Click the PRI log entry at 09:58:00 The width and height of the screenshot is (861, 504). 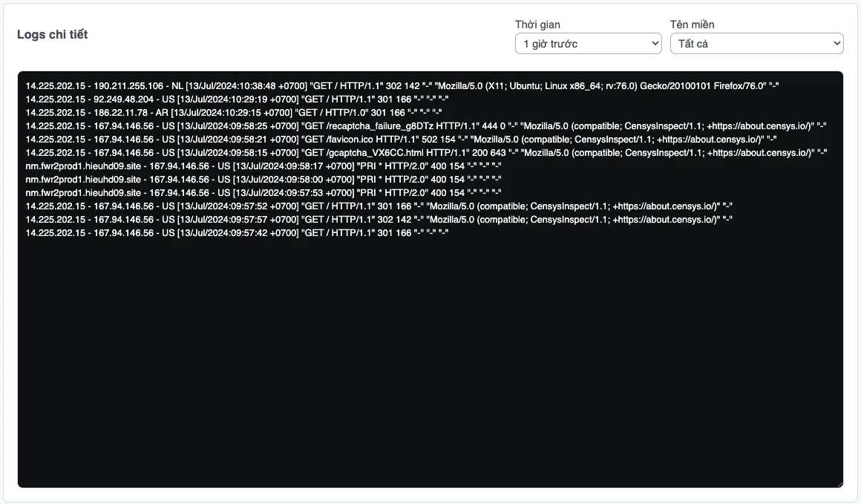click(x=263, y=179)
